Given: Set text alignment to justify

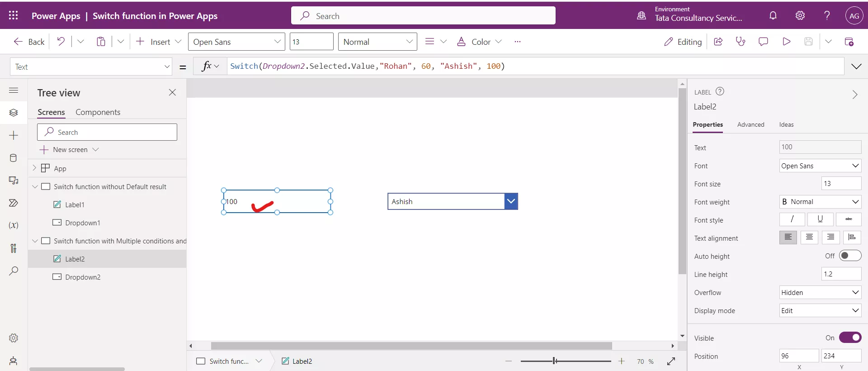Looking at the screenshot, I should (x=852, y=238).
